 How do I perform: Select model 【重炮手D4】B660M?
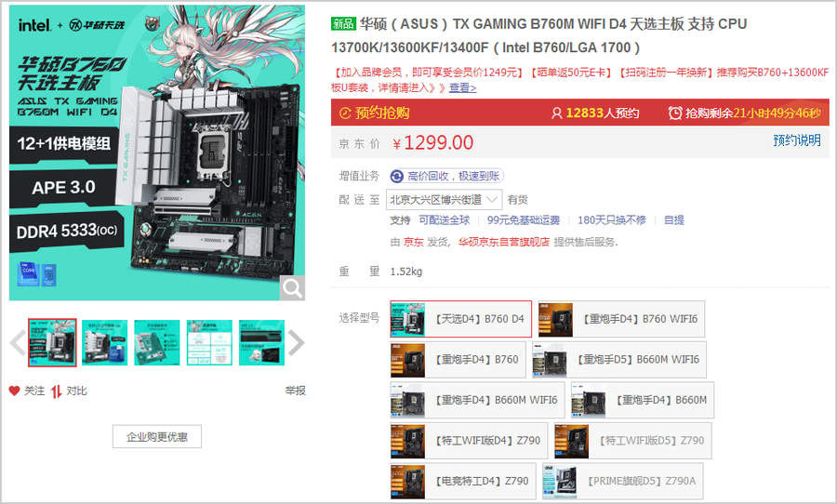[642, 400]
